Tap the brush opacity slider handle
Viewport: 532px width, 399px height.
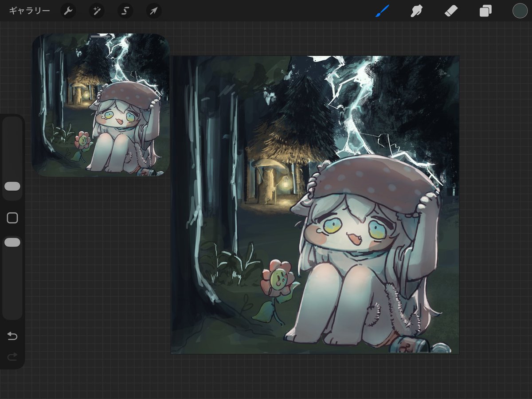(x=12, y=242)
